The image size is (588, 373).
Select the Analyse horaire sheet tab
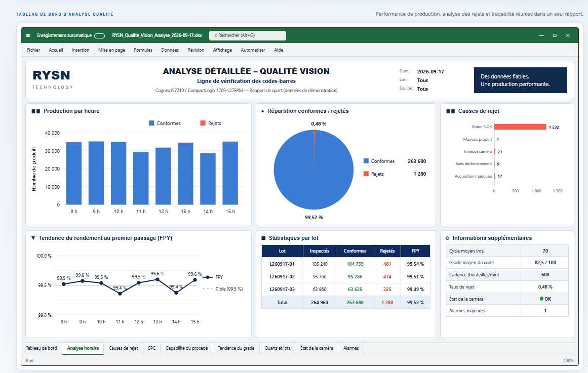(x=83, y=348)
